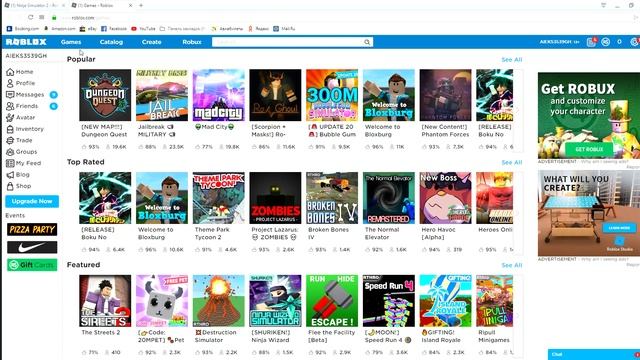Open Profile in the sidebar

point(20,83)
